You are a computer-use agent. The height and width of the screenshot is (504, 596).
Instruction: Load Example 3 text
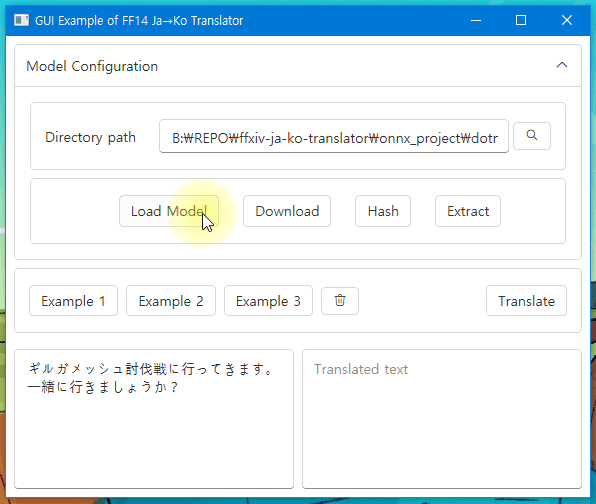268,301
